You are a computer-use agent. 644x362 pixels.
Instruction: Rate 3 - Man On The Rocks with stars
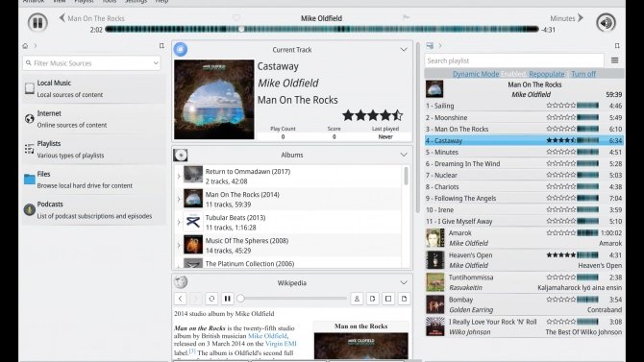tap(561, 129)
